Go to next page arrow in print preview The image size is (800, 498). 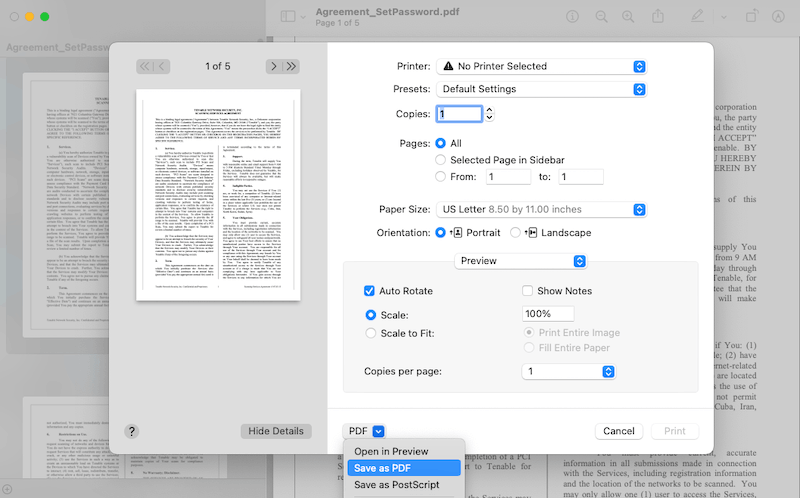[x=274, y=66]
